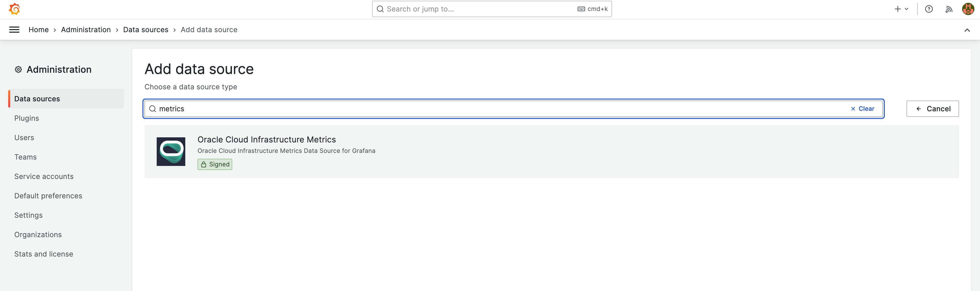Image resolution: width=980 pixels, height=291 pixels.
Task: Click the Data sources breadcrumb link
Action: 145,30
